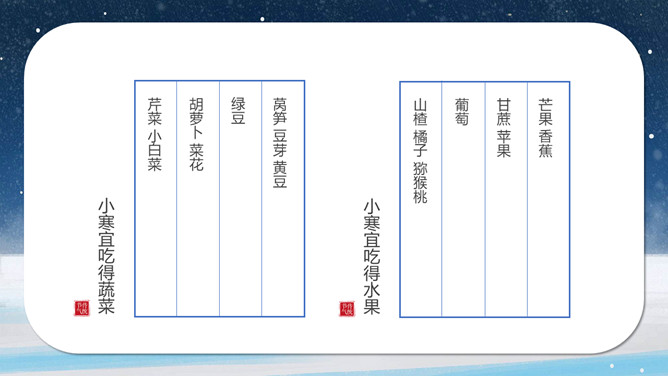Click the 甘蔗 苹果 column text
This screenshot has height=376, width=668.
pyautogui.click(x=504, y=128)
